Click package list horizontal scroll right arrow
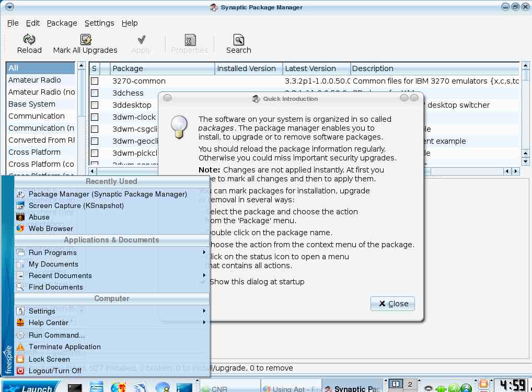Image resolution: width=532 pixels, height=392 pixels. pyautogui.click(x=515, y=171)
